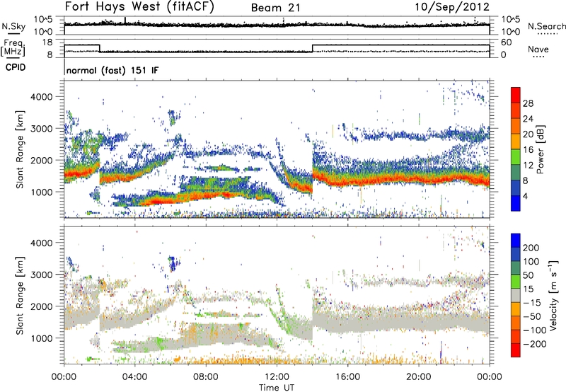Click the velocity colorbar value "200"

[531, 248]
